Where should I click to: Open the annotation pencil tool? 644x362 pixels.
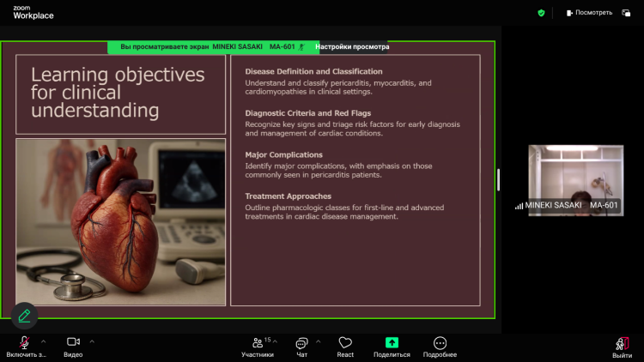24,316
